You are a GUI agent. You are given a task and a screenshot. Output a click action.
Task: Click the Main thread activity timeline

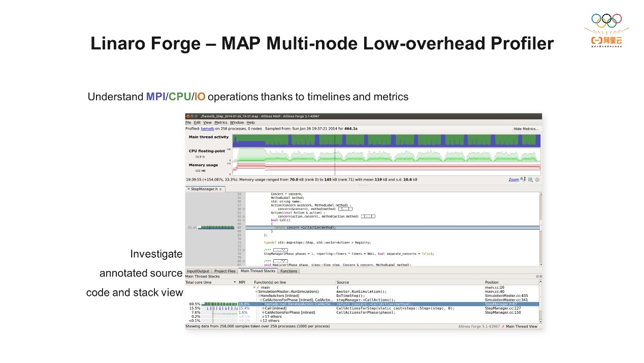point(387,140)
